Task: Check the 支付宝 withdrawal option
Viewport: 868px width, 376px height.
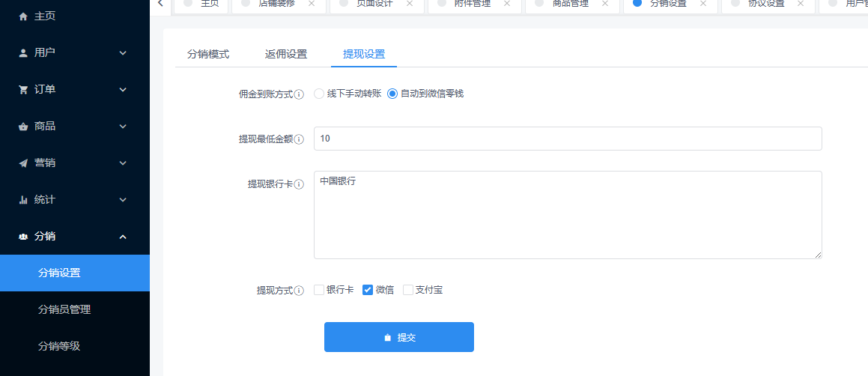Action: pos(408,290)
